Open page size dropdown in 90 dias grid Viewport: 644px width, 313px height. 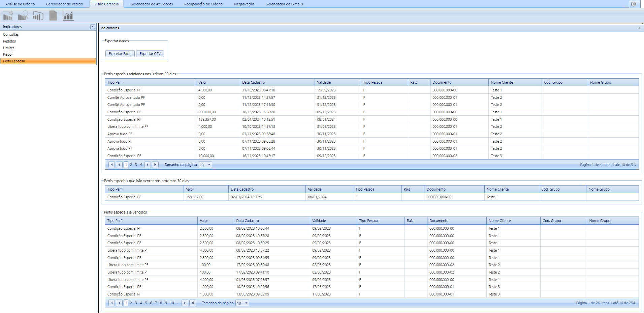pyautogui.click(x=209, y=165)
